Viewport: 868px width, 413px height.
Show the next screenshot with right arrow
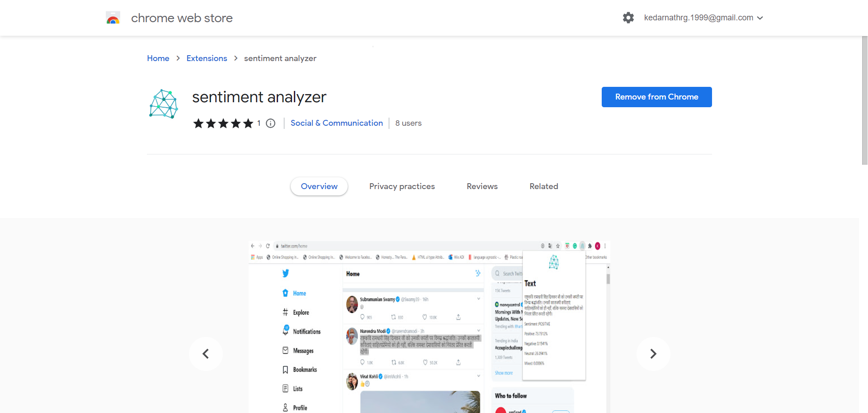pyautogui.click(x=653, y=354)
